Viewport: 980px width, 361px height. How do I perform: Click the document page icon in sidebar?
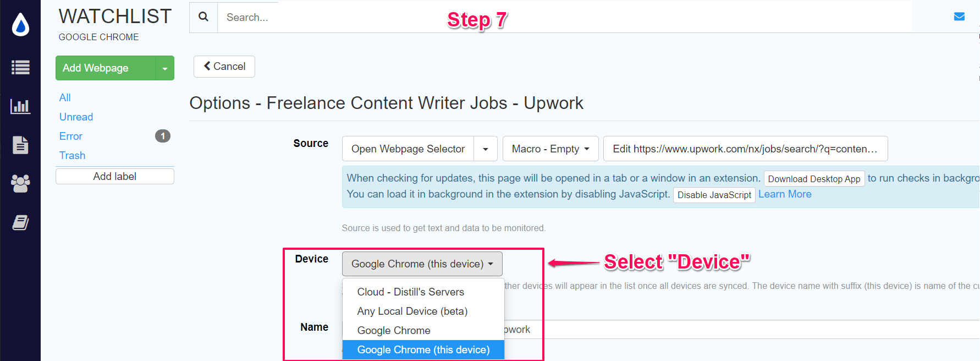pyautogui.click(x=20, y=145)
